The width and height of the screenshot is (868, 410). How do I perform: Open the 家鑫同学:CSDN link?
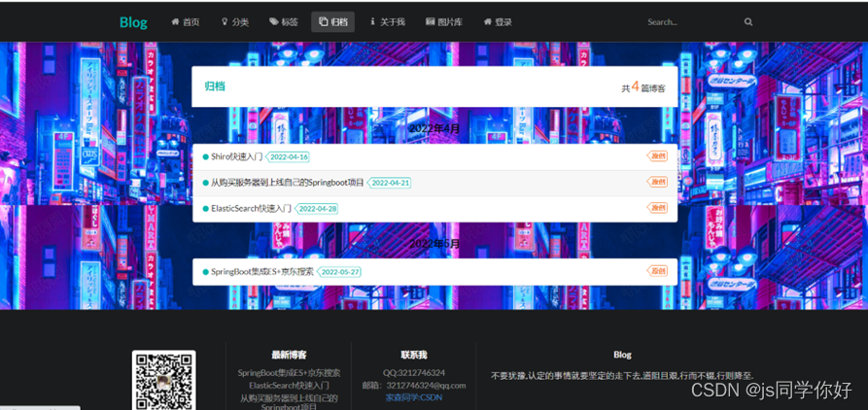tap(414, 397)
